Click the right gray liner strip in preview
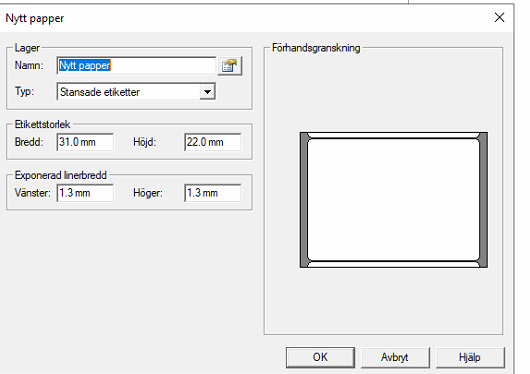Screen dimensions: 530x374 pos(484,200)
